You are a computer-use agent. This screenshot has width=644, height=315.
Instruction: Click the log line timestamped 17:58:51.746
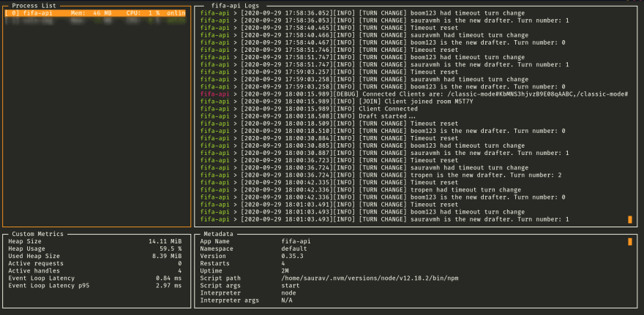[329, 50]
